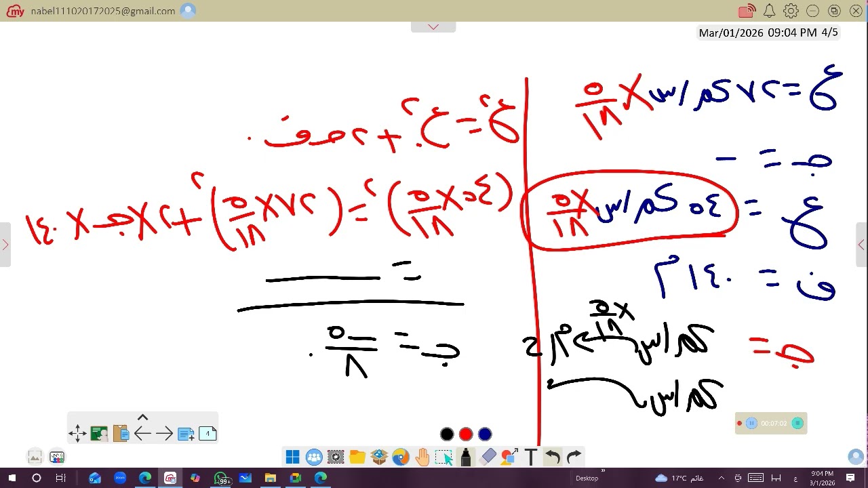This screenshot has height=488, width=868.
Task: Select the move canvas crosshair tool
Action: (77, 434)
